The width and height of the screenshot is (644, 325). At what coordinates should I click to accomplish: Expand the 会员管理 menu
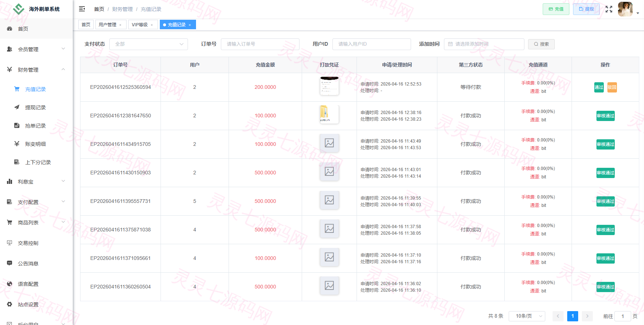tap(36, 49)
